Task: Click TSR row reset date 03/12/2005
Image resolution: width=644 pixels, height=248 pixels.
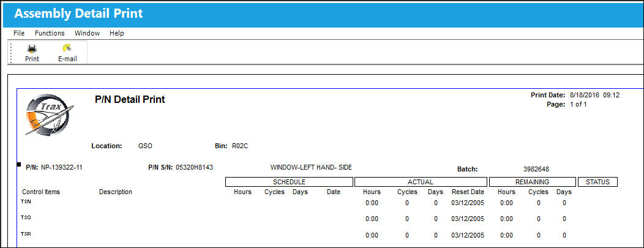Action: (468, 235)
